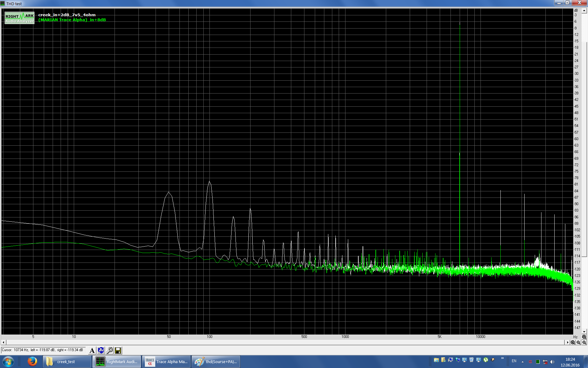Screen dimensions: 588x368
Task: Click the 'dB' axis unit label
Action: tap(576, 10)
